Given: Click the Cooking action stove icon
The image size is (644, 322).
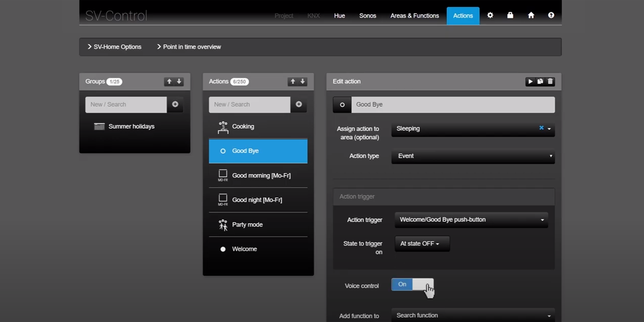Looking at the screenshot, I should (x=223, y=127).
